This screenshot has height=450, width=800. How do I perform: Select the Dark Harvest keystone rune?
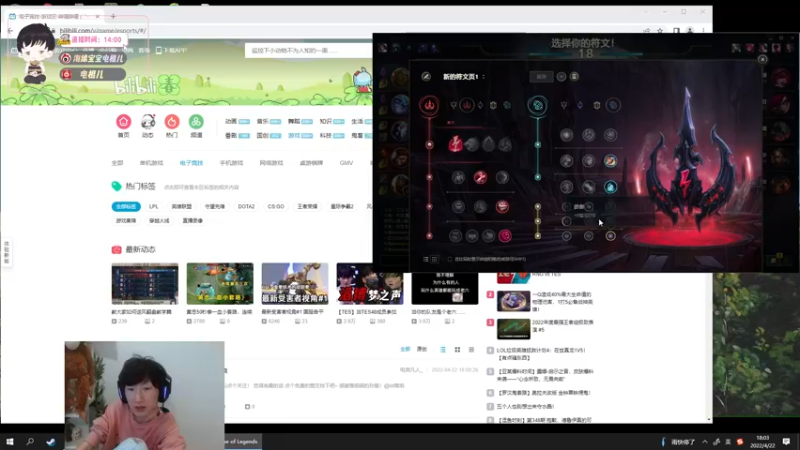point(488,144)
